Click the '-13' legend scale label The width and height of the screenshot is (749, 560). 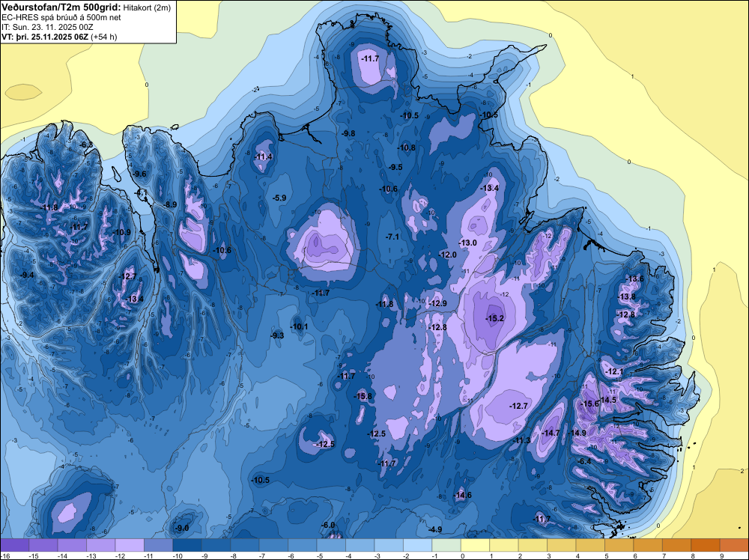pyautogui.click(x=91, y=556)
